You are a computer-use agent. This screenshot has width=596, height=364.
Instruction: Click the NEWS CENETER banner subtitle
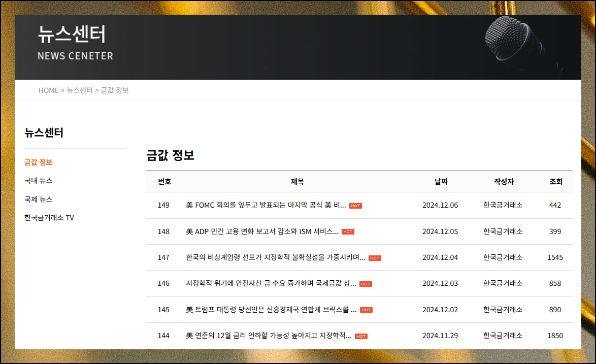point(75,56)
